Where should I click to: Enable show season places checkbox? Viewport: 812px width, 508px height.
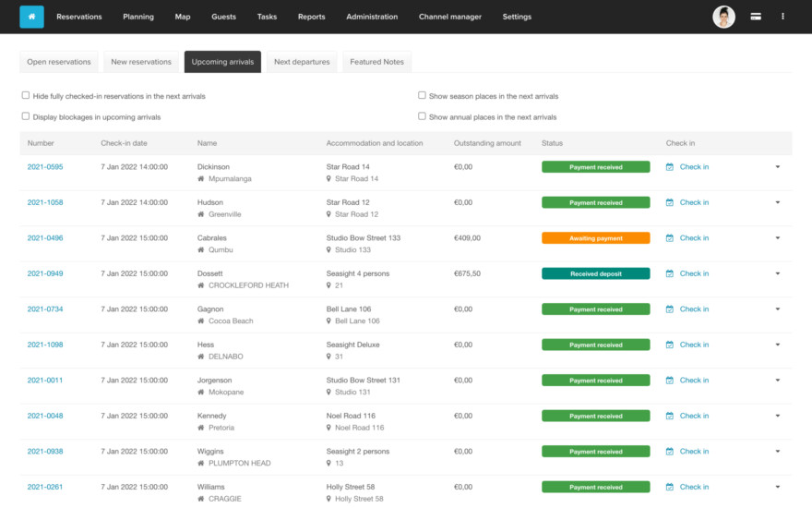tap(422, 95)
